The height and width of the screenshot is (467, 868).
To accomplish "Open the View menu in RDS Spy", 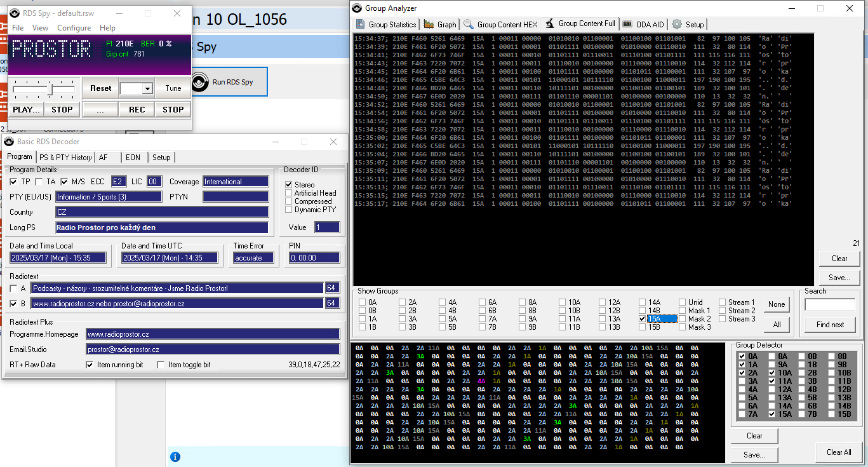I will pyautogui.click(x=40, y=28).
